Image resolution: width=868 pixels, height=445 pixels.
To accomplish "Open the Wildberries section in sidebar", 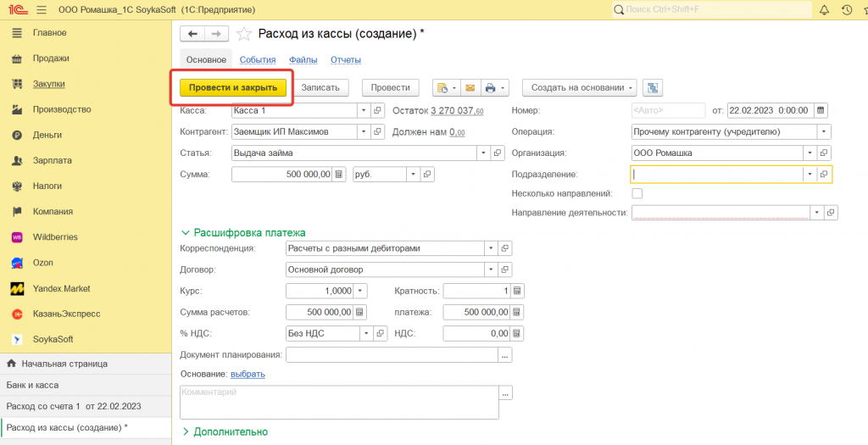I will click(56, 237).
